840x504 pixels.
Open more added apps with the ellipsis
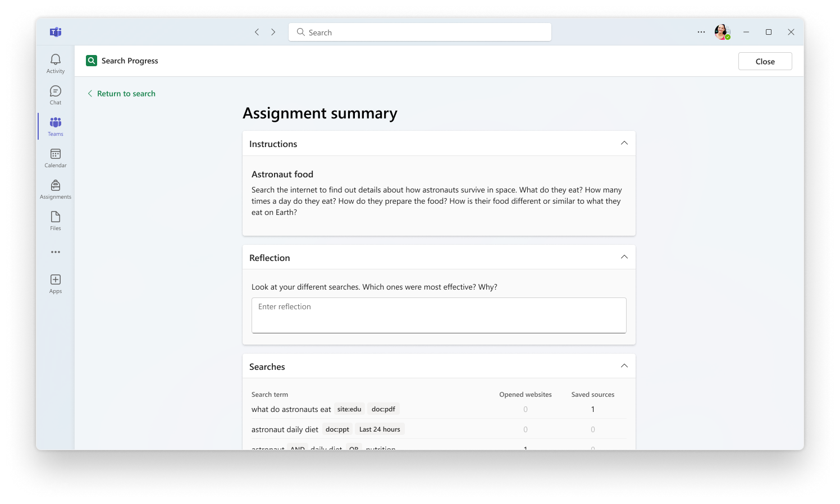tap(55, 251)
